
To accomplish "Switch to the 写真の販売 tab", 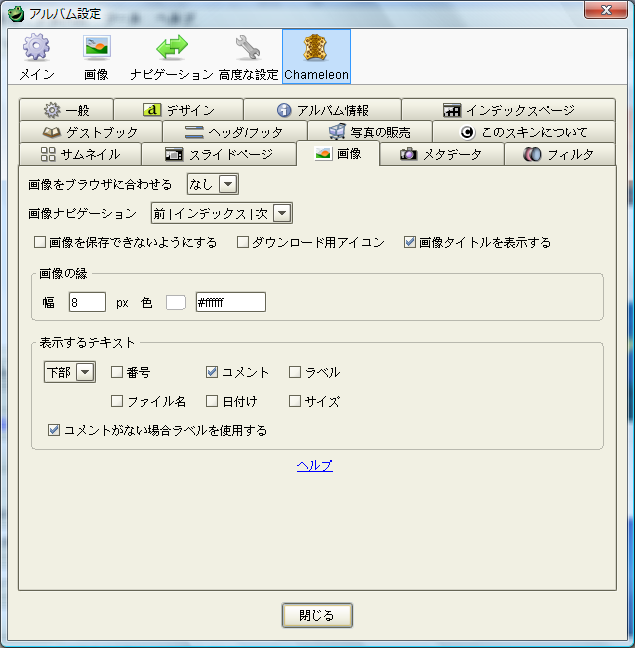I will click(x=370, y=132).
